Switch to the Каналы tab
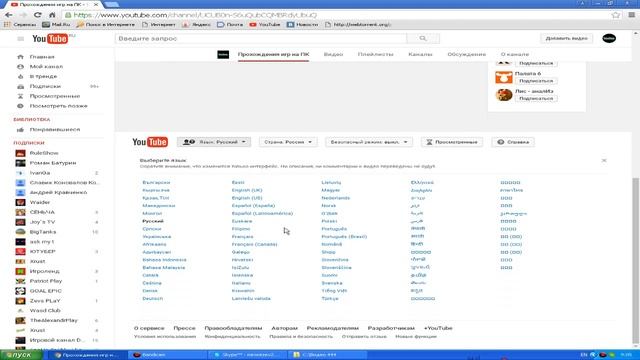The height and width of the screenshot is (360, 640). pos(420,54)
